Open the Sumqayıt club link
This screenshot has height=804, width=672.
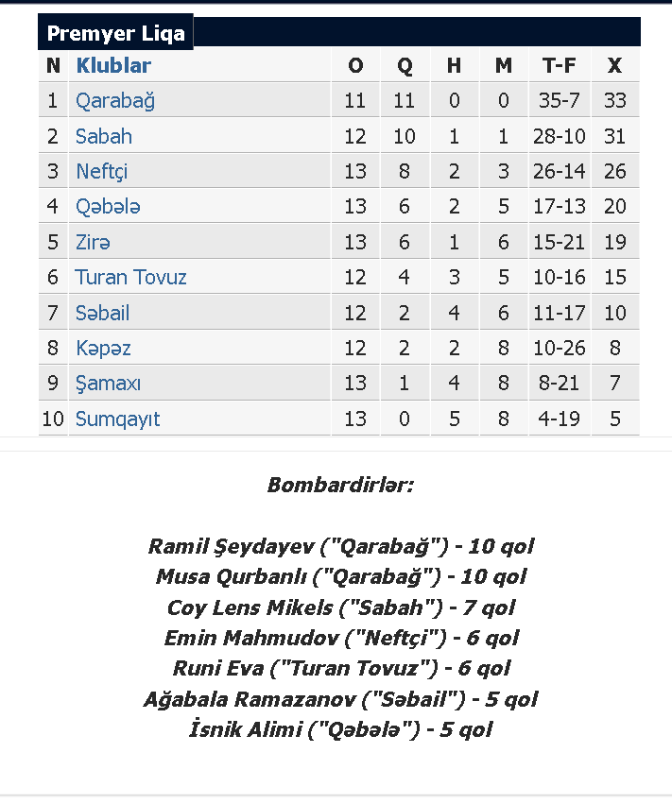[x=117, y=419]
